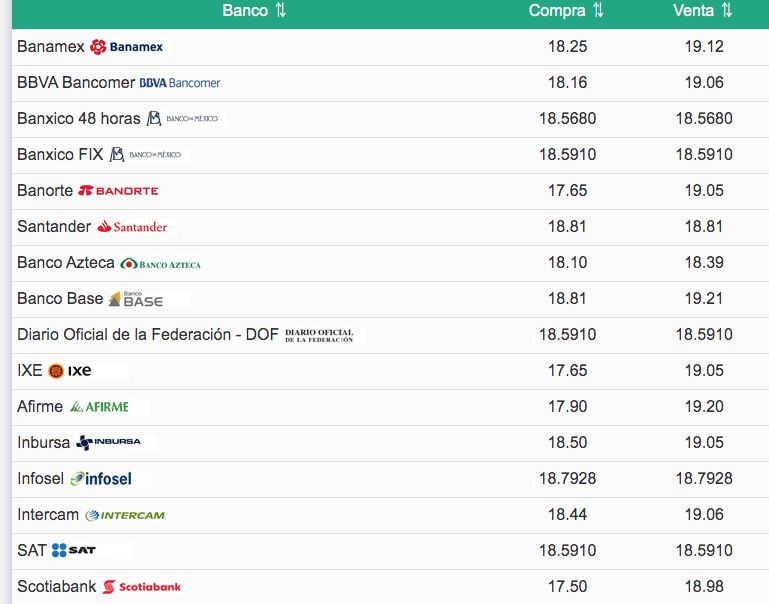The image size is (769, 604).
Task: Click the Banco Azteca logo
Action: (160, 264)
